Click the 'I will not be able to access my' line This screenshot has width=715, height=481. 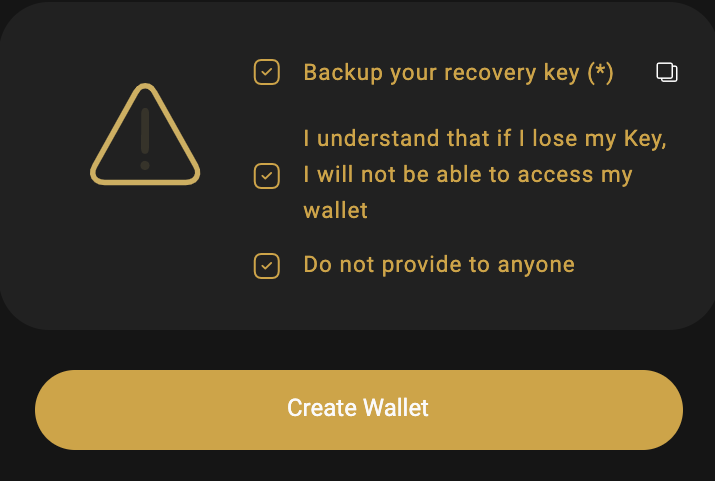[468, 175]
